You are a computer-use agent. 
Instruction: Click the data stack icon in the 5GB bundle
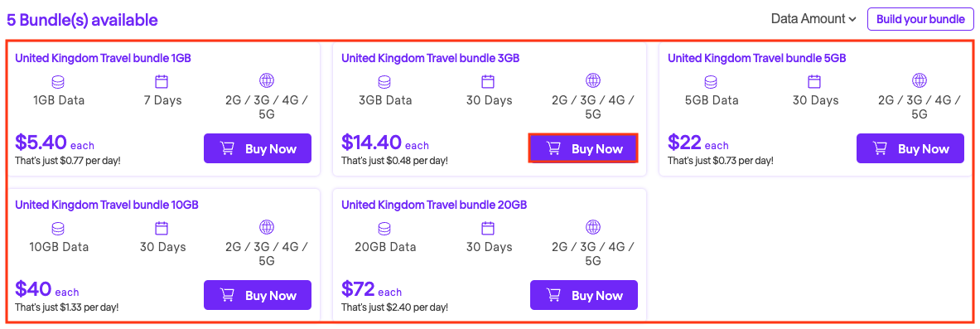point(711,81)
